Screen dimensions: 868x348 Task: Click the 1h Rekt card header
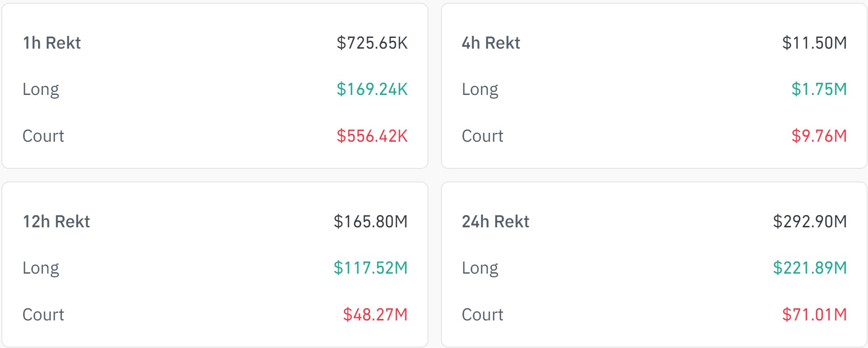(51, 43)
